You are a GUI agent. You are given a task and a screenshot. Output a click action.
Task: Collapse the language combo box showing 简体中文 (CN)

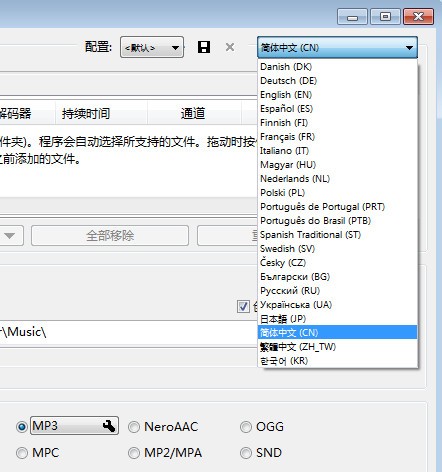click(x=337, y=47)
